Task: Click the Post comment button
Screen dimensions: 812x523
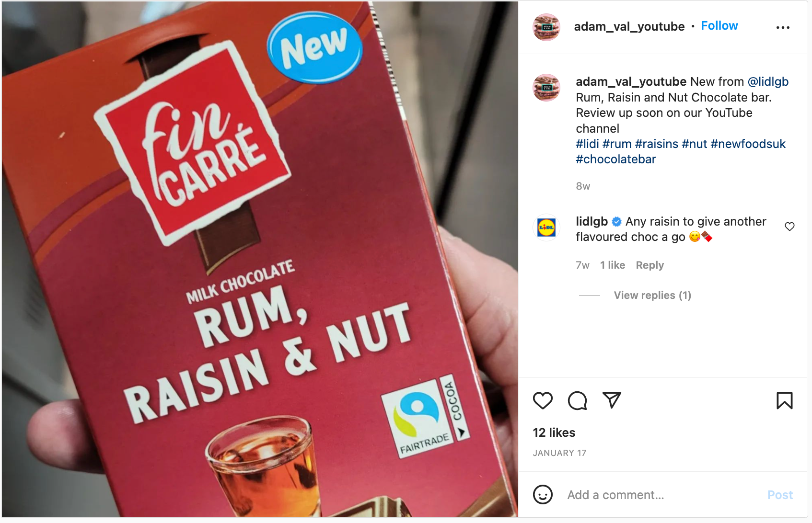Action: point(780,495)
